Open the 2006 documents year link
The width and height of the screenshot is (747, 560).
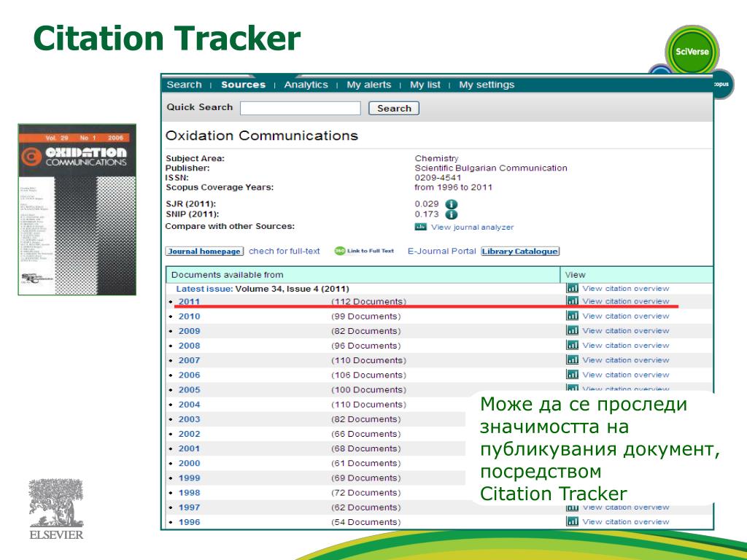tap(189, 376)
